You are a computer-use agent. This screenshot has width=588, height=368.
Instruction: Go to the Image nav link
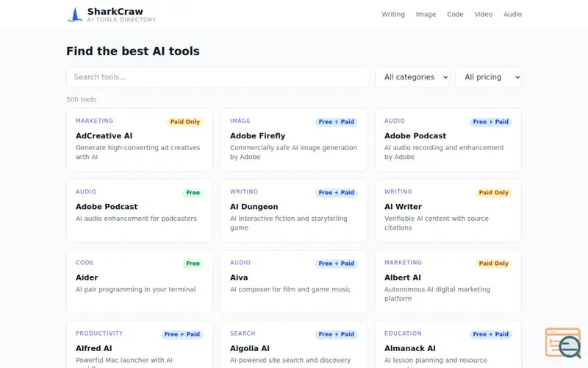tap(426, 14)
